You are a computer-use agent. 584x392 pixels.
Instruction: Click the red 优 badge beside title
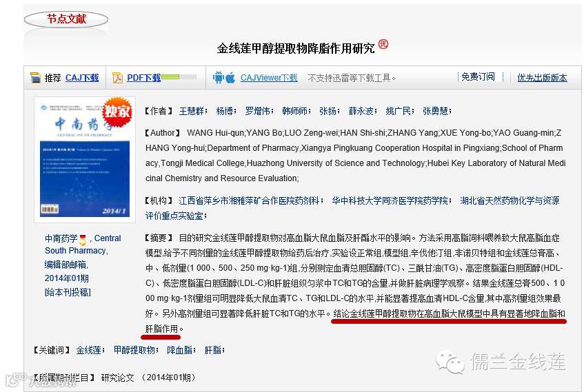(383, 44)
